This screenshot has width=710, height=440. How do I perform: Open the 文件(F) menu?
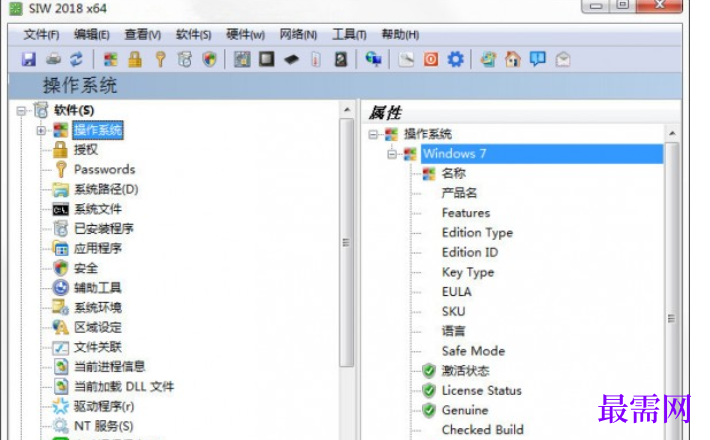41,34
